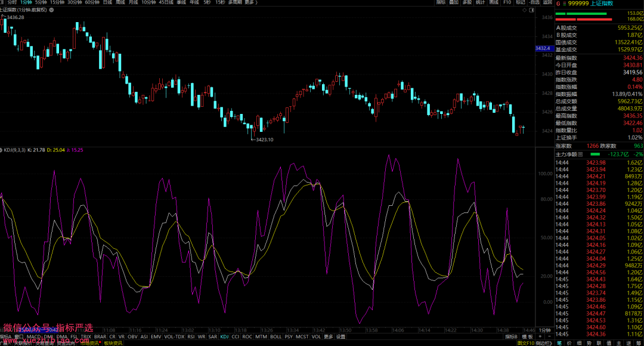Open indicator 设置 settings
The width and height of the screenshot is (644, 346).
(x=341, y=336)
